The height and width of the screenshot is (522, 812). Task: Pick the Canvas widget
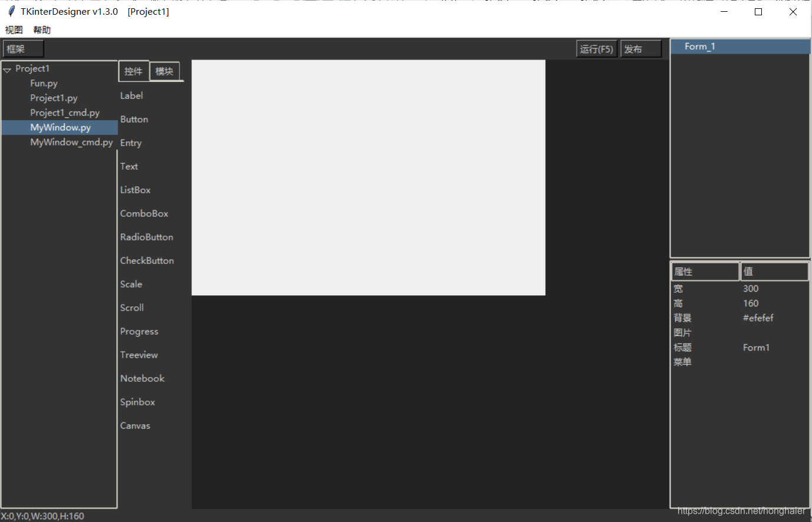click(136, 425)
